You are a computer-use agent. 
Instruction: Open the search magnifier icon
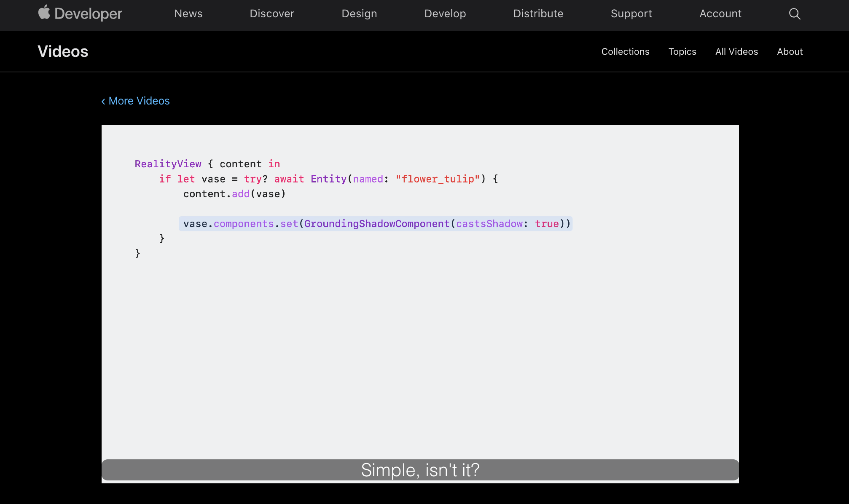pyautogui.click(x=794, y=14)
